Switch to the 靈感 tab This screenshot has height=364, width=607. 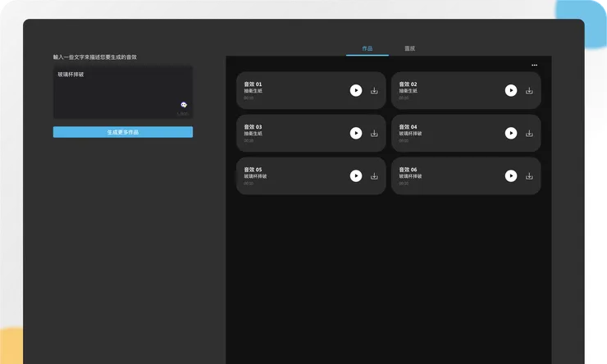tap(409, 48)
